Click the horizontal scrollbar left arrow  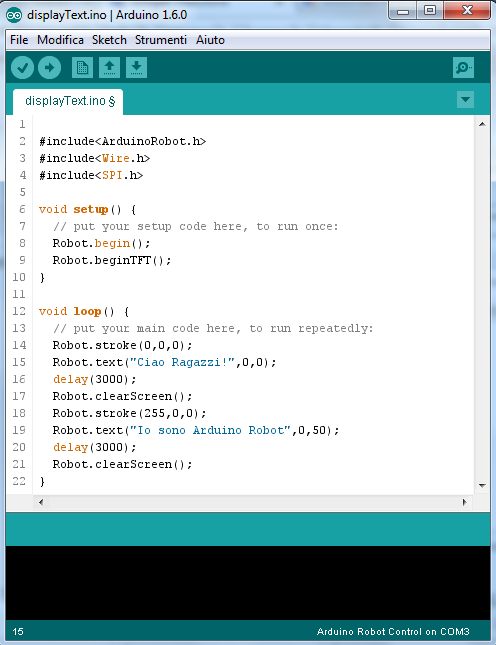click(x=41, y=502)
